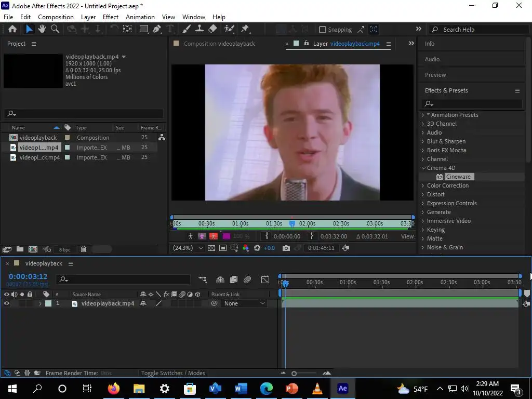Open the Animation menu
This screenshot has height=399, width=532.
pos(140,17)
